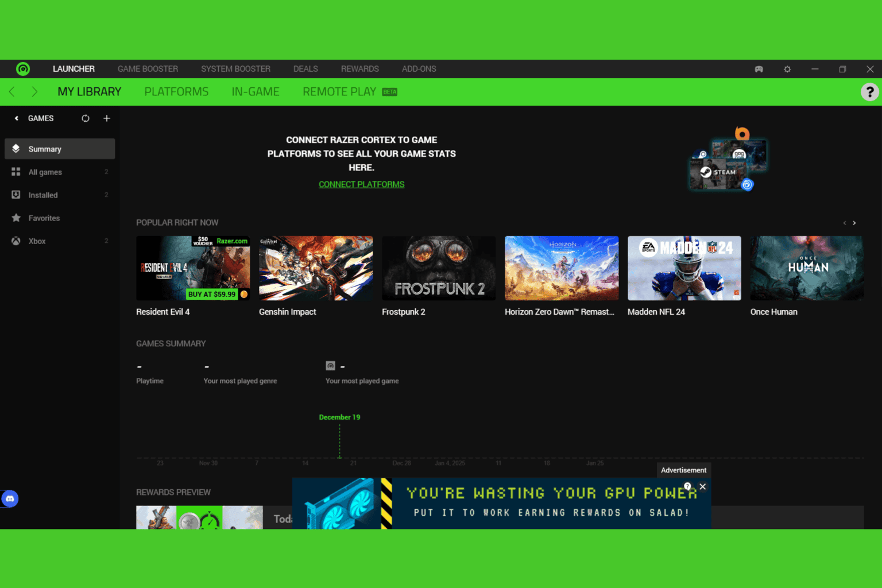Open the controller mode icon
Viewport: 882px width, 588px height.
(x=759, y=69)
